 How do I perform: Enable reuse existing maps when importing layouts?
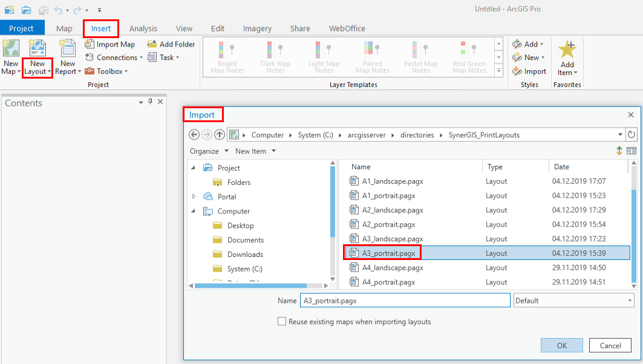point(282,321)
